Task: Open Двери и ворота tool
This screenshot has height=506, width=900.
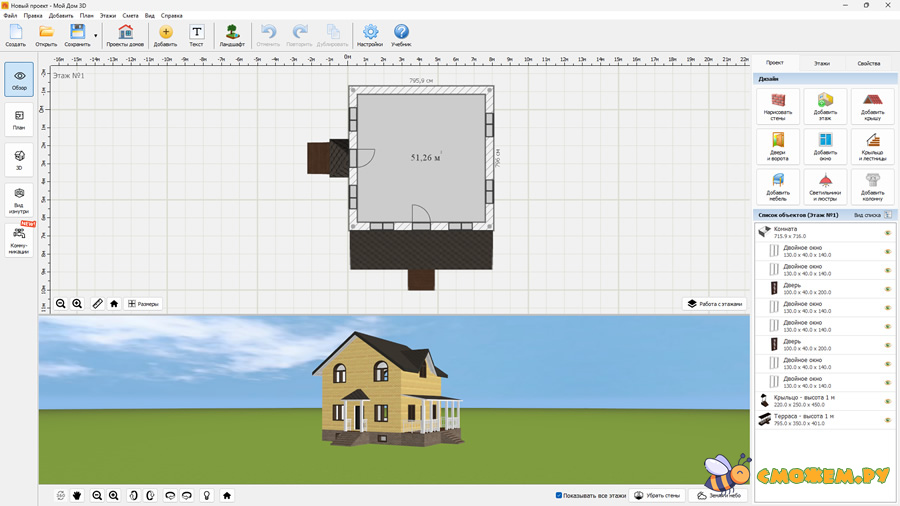Action: 778,147
